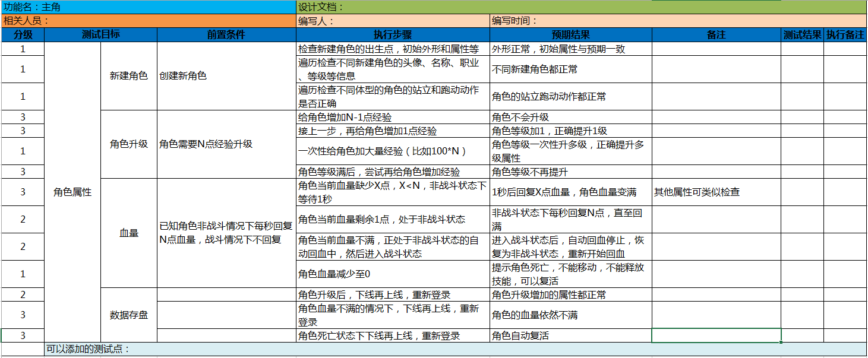
Task: Click the 新建角色 cell
Action: click(129, 76)
